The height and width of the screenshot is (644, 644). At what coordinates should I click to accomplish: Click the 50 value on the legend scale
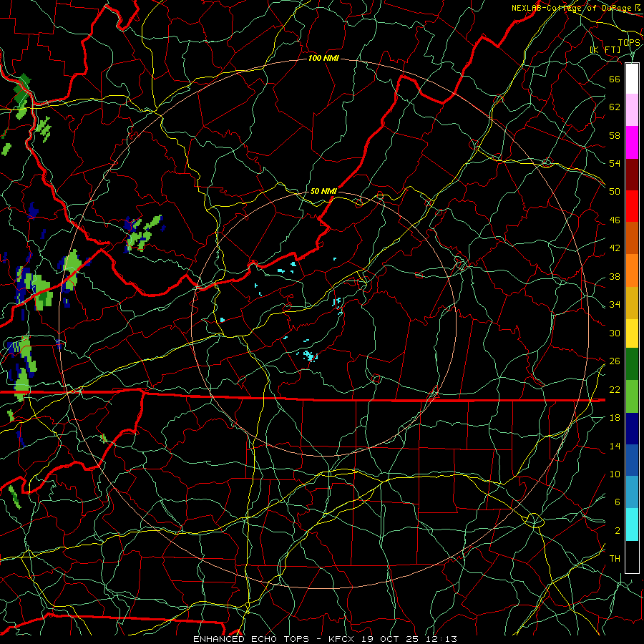[x=615, y=191]
